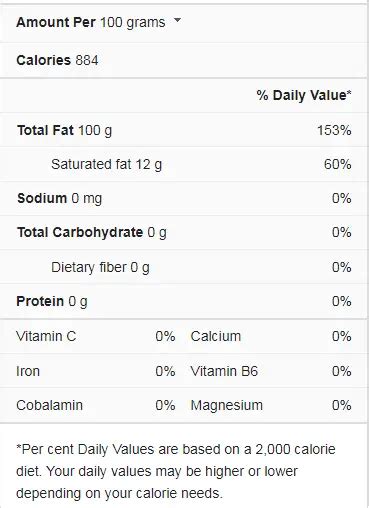Open the serving size dropdown arrow
Viewport: 369px width, 508px height.
(x=178, y=20)
